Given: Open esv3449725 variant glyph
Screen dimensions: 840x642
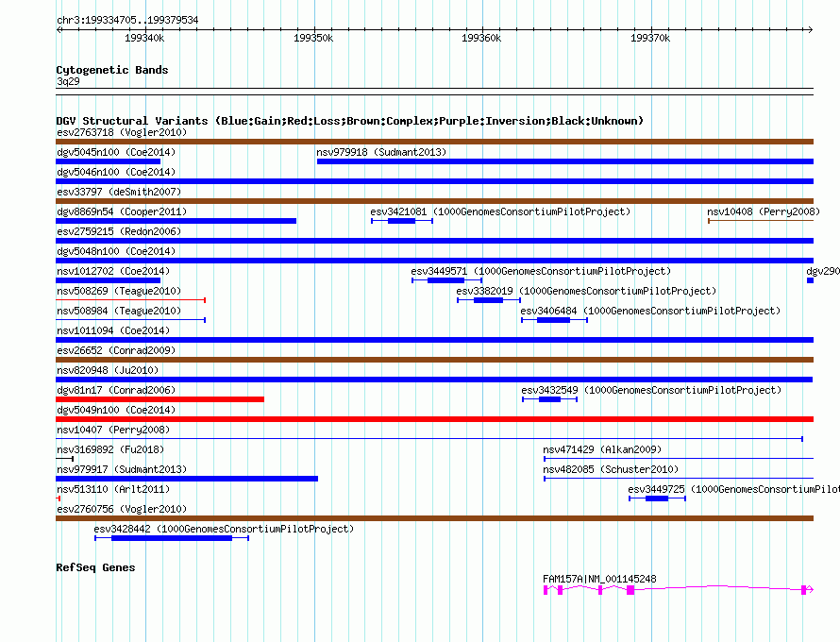Looking at the screenshot, I should point(657,498).
